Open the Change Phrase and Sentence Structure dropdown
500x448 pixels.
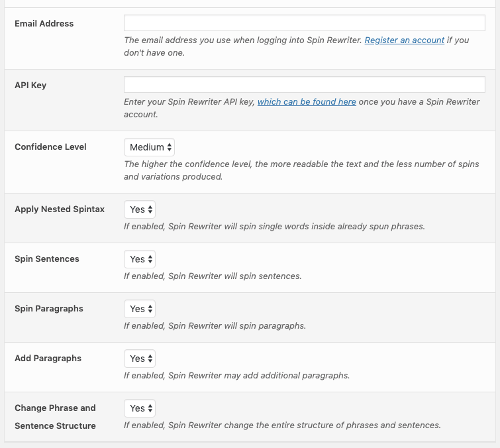(x=140, y=408)
